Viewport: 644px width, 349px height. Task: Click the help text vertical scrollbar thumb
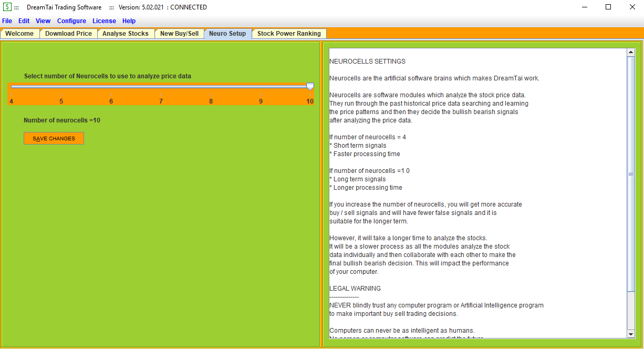click(x=631, y=174)
